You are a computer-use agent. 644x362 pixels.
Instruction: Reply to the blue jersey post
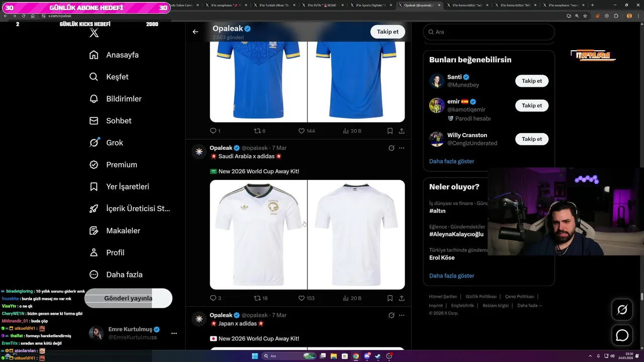215,131
